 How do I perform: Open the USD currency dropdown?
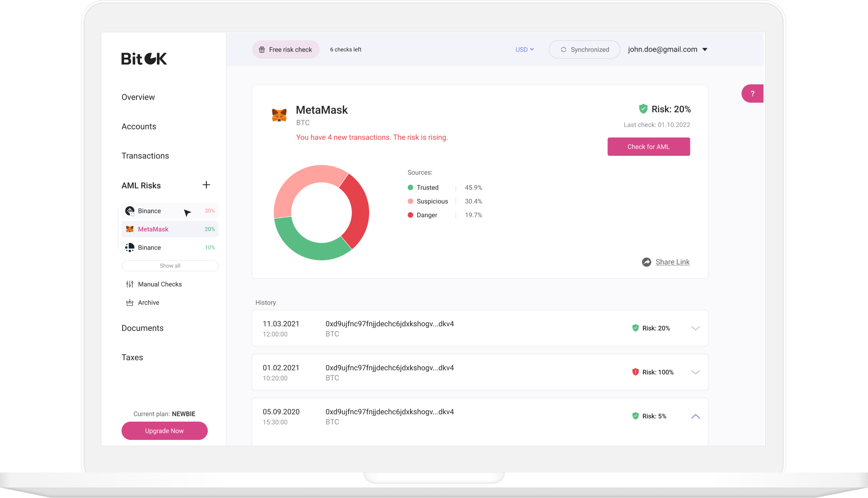524,49
